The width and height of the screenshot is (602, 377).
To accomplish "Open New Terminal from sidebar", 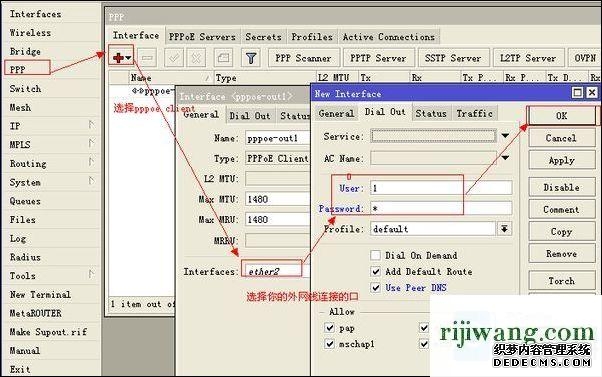I will 40,294.
